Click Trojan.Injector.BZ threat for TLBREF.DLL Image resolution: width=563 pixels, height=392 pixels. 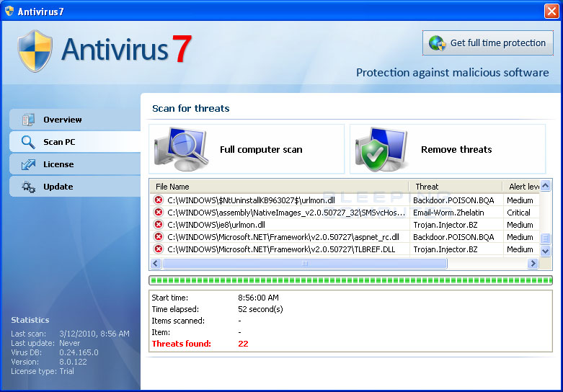pyautogui.click(x=445, y=249)
